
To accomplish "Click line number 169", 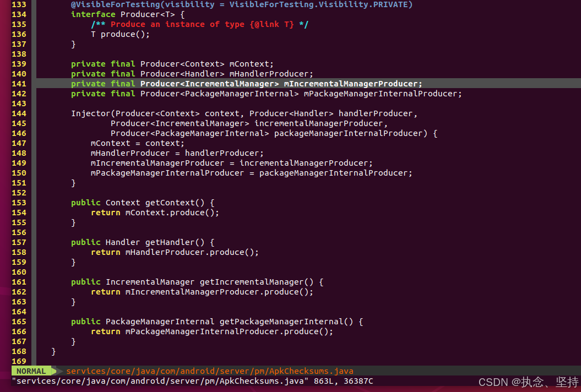I will click(x=19, y=361).
